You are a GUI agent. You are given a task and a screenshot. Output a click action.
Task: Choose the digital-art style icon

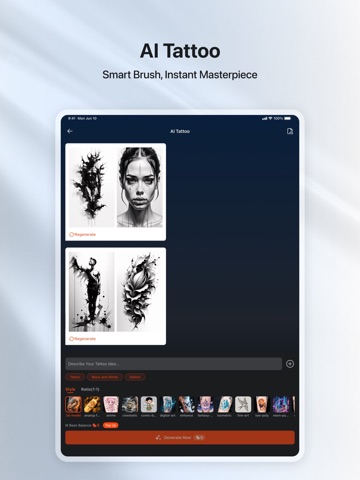[168, 405]
